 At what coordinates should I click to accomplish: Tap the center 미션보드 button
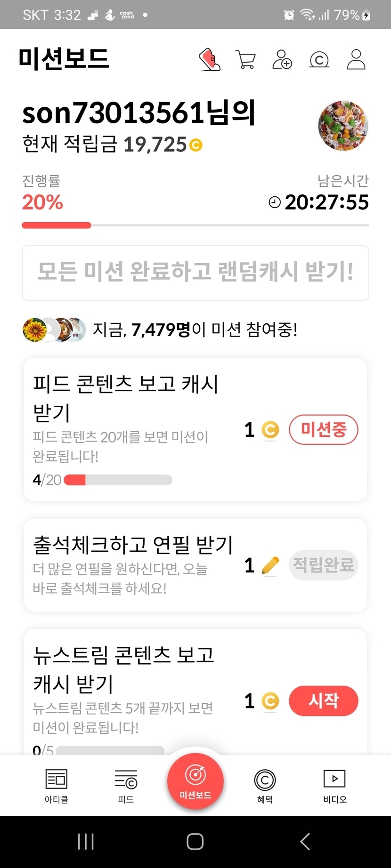pos(195,781)
